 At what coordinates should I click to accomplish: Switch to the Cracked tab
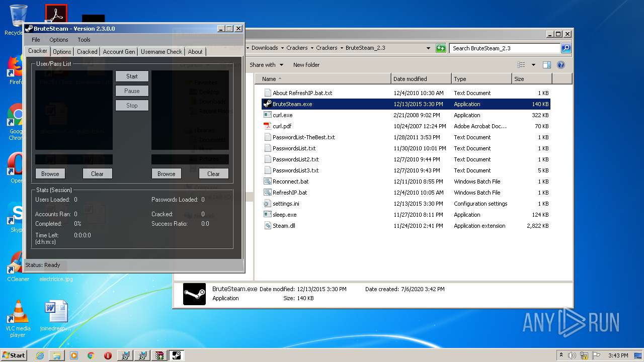[x=87, y=52]
